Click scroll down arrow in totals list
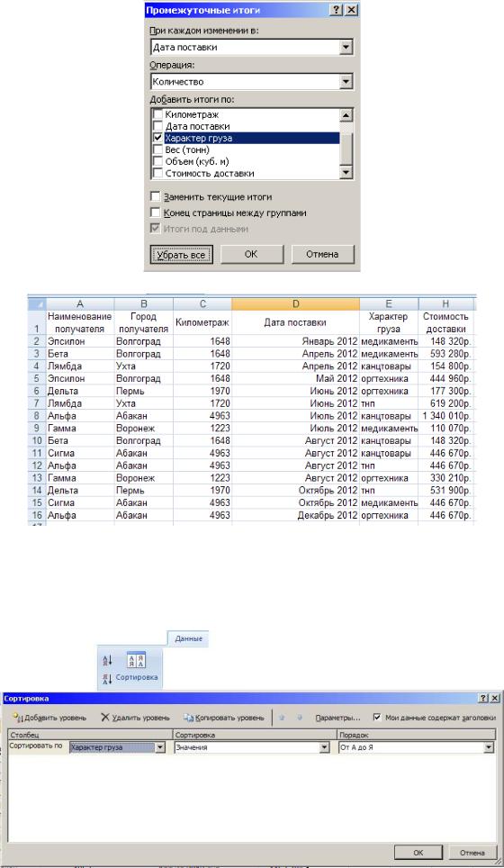Viewport: 504px width, 868px height. [x=346, y=173]
